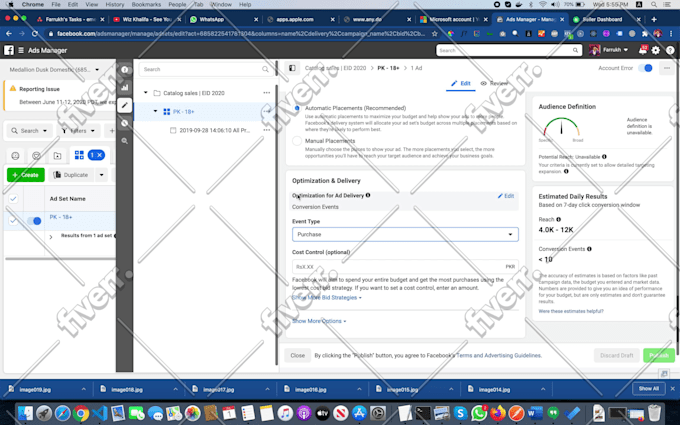Open the Account Overview smiley tab icon

(15, 155)
